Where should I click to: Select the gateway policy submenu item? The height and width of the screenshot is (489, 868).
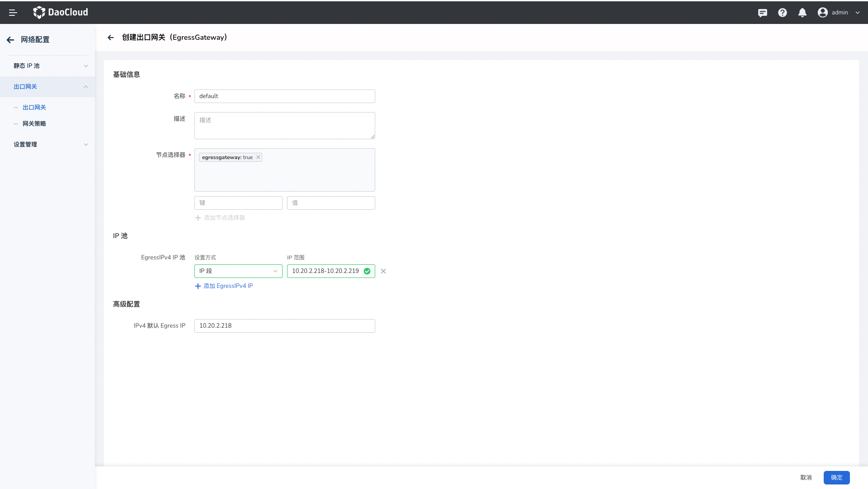click(34, 124)
